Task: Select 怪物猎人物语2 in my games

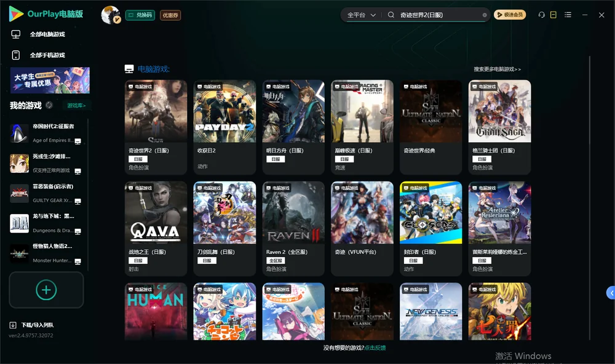Action: coord(46,253)
